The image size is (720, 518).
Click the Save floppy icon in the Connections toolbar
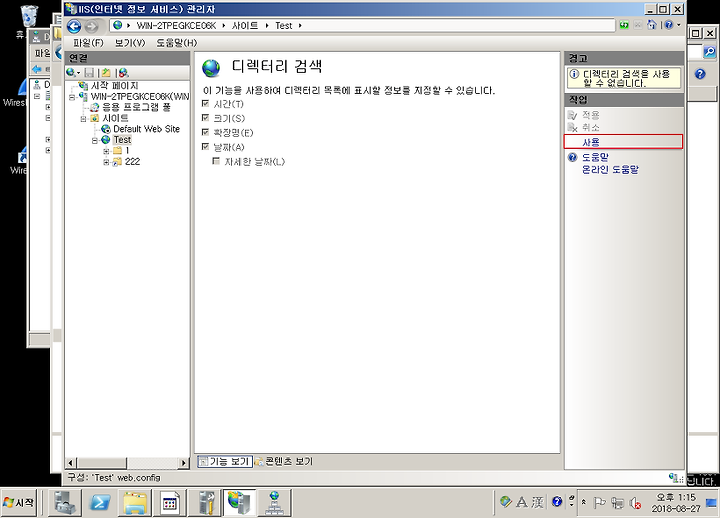[90, 73]
